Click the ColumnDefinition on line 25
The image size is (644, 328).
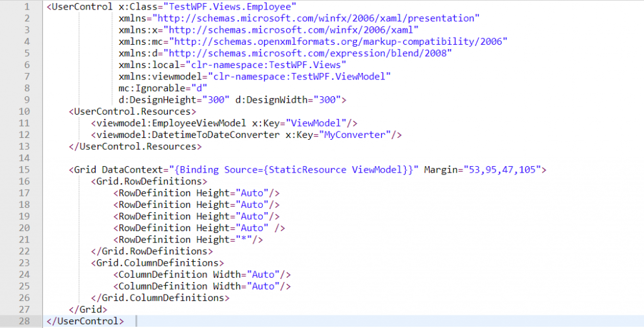pyautogui.click(x=202, y=286)
